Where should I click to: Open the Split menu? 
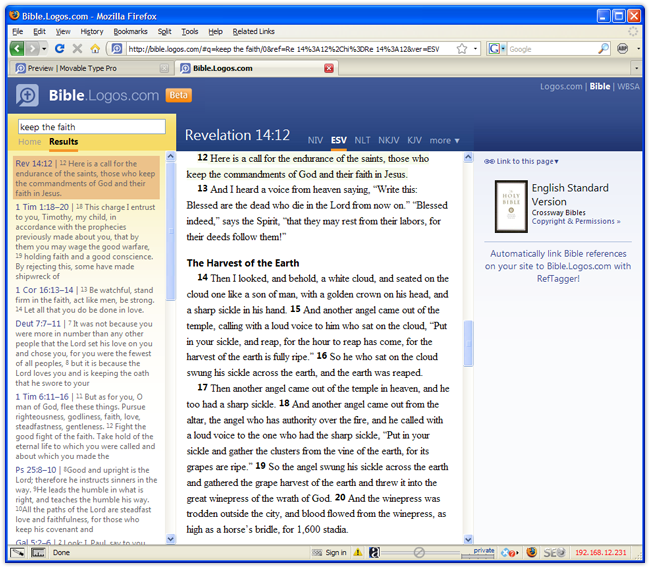tap(164, 32)
